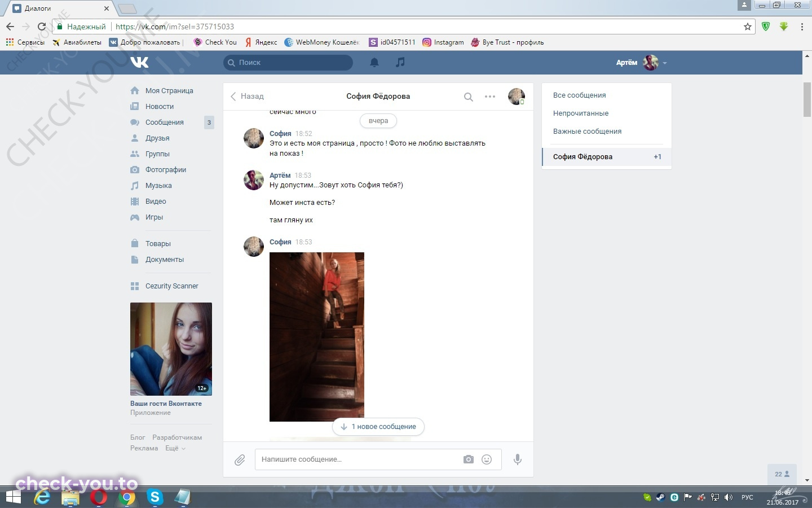Go back with the Назад button
Viewport: 812px width, 508px height.
[x=247, y=97]
